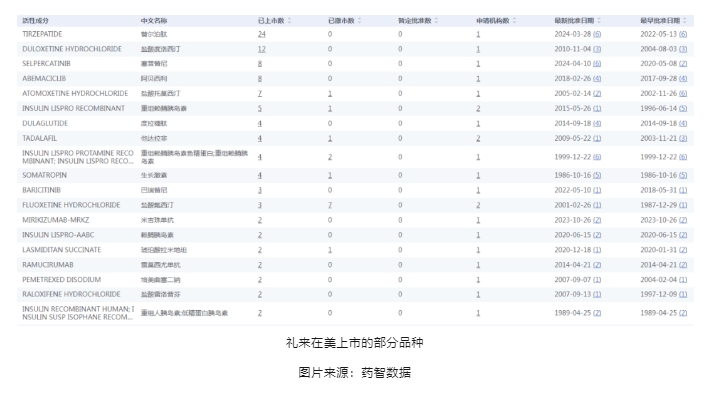Open FLUOXETINE HYDROCHLORIDE withdrawn count 7 link
707x399 pixels.
(330, 205)
